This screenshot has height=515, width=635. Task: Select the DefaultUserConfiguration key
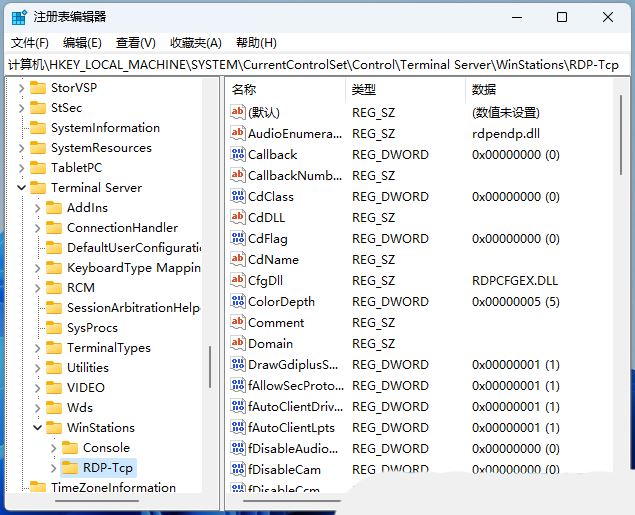[134, 248]
